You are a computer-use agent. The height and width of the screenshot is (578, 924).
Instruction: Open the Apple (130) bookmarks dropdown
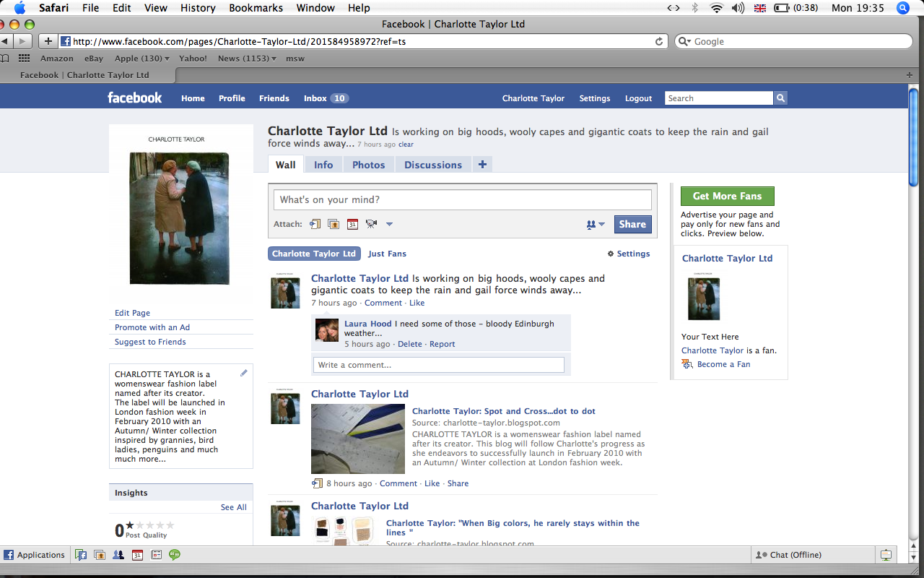click(142, 59)
